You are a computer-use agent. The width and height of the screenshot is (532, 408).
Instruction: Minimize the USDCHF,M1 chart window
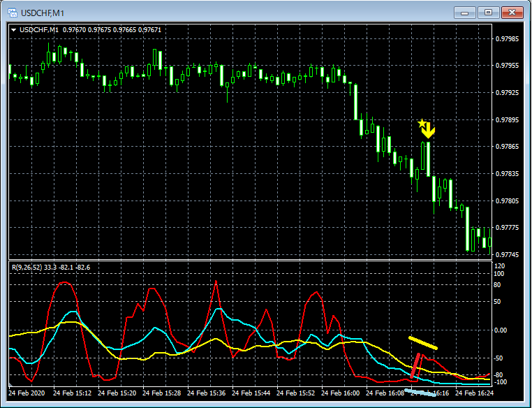(464, 13)
